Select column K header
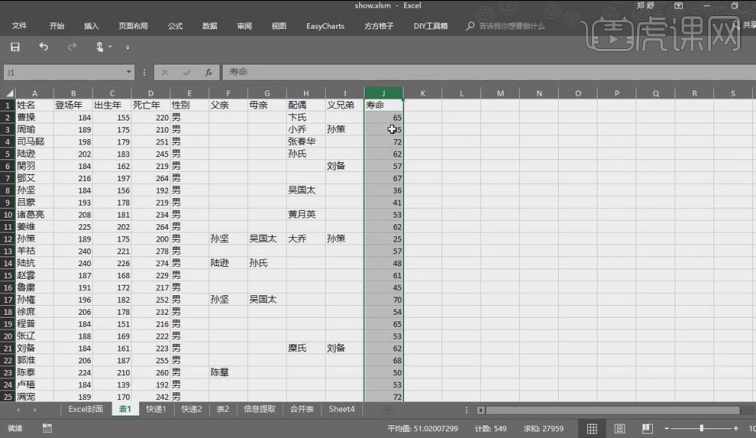The height and width of the screenshot is (438, 756). click(422, 93)
